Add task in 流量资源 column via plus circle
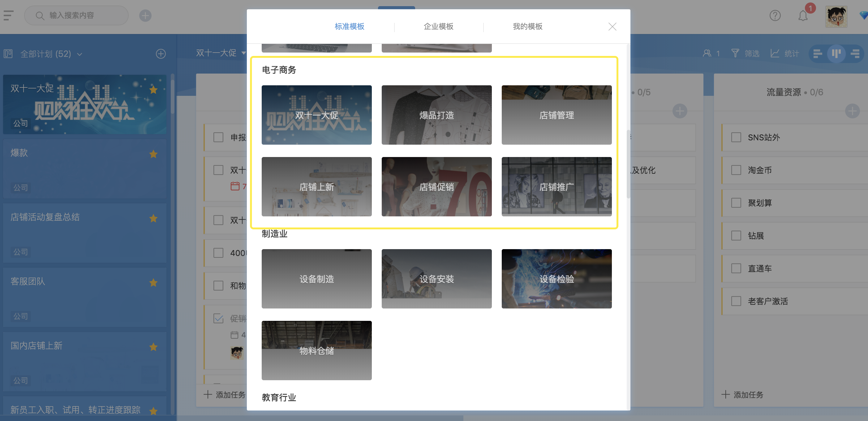The height and width of the screenshot is (421, 868). [852, 111]
